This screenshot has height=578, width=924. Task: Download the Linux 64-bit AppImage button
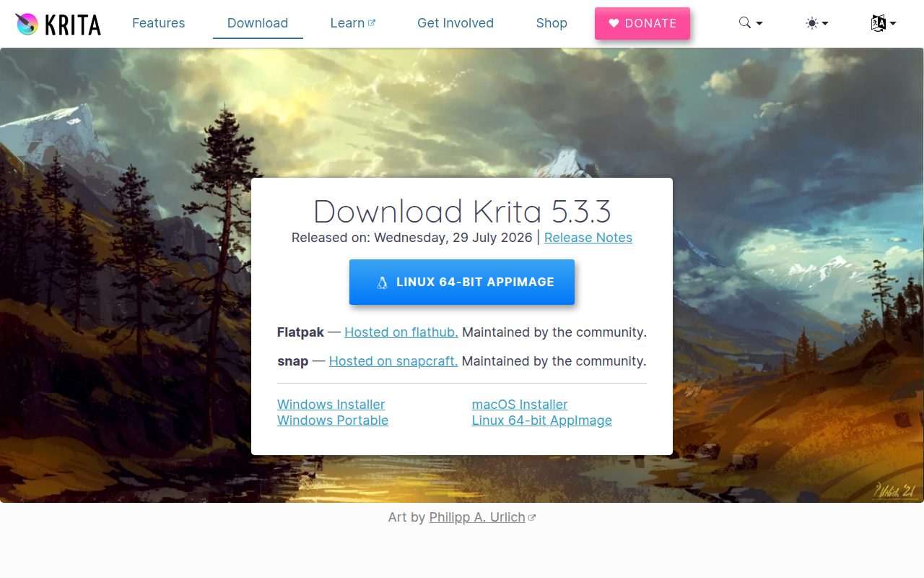462,282
